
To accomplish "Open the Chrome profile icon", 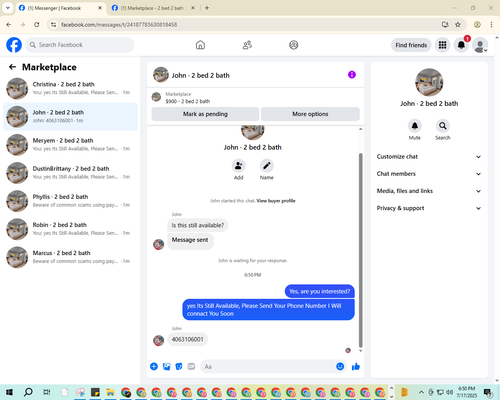I will point(477,25).
